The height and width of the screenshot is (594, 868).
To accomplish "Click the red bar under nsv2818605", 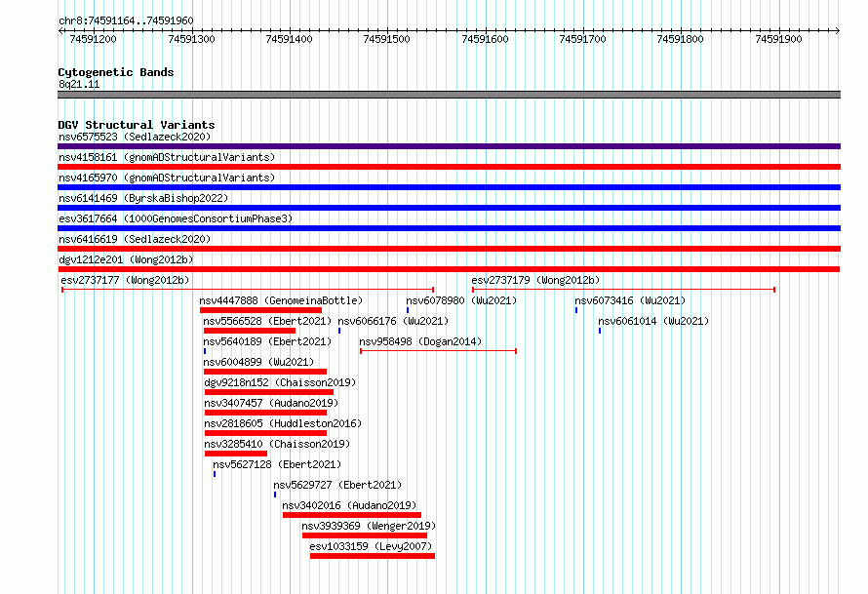I will point(265,433).
